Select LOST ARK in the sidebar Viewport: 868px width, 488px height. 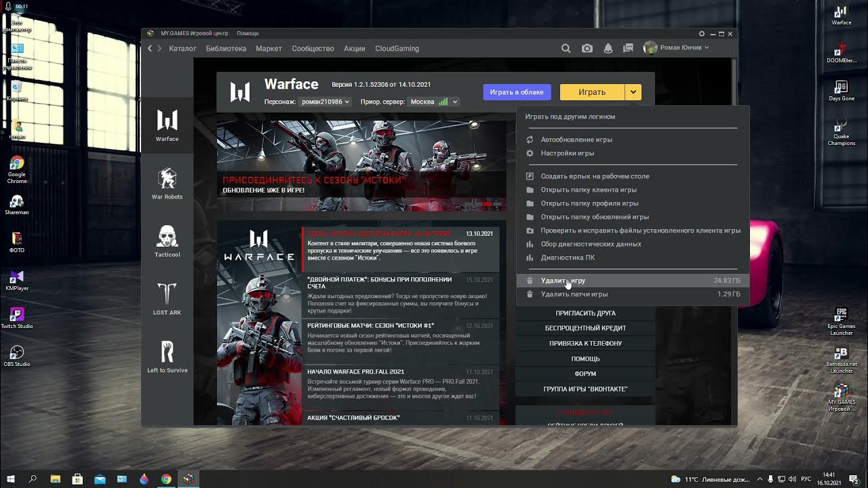pyautogui.click(x=167, y=299)
